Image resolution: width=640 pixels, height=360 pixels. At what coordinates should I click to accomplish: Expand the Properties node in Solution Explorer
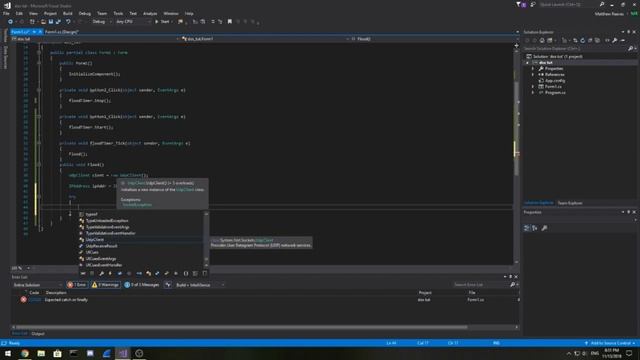point(533,69)
